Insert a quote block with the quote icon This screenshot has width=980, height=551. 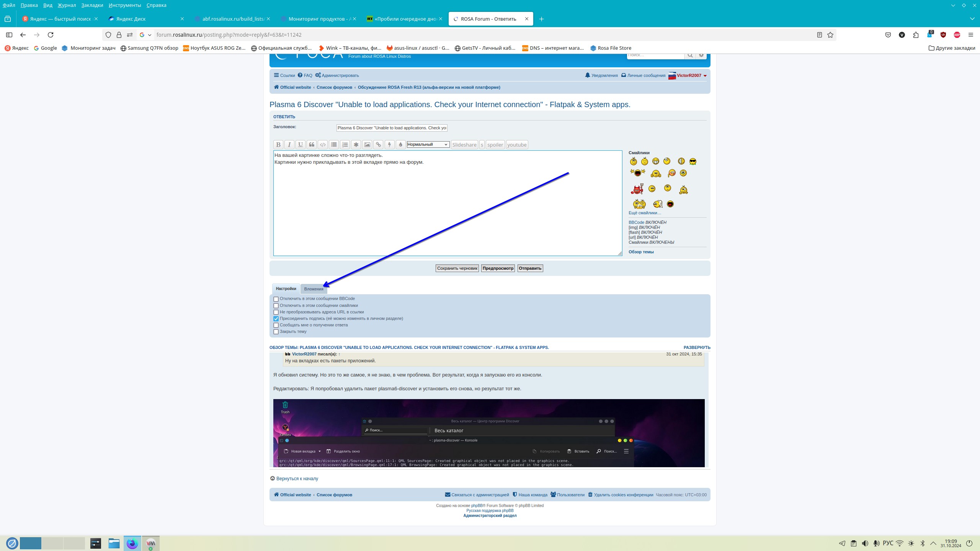pos(312,145)
